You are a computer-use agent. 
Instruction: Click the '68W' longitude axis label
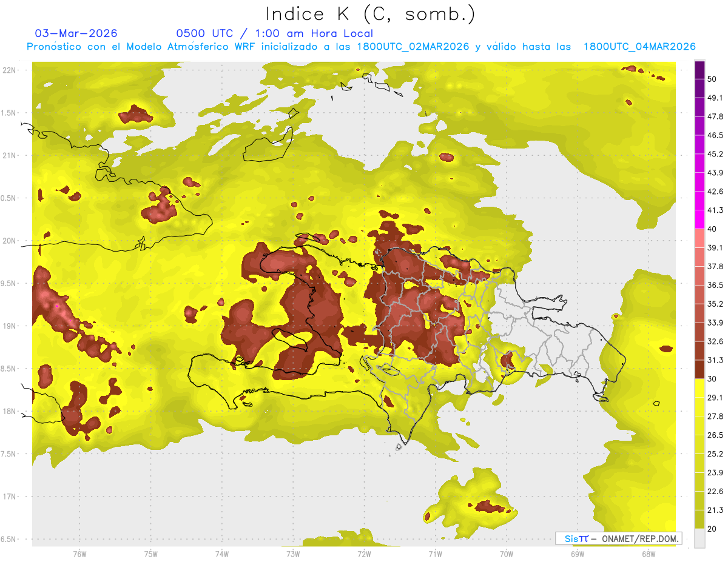(649, 554)
